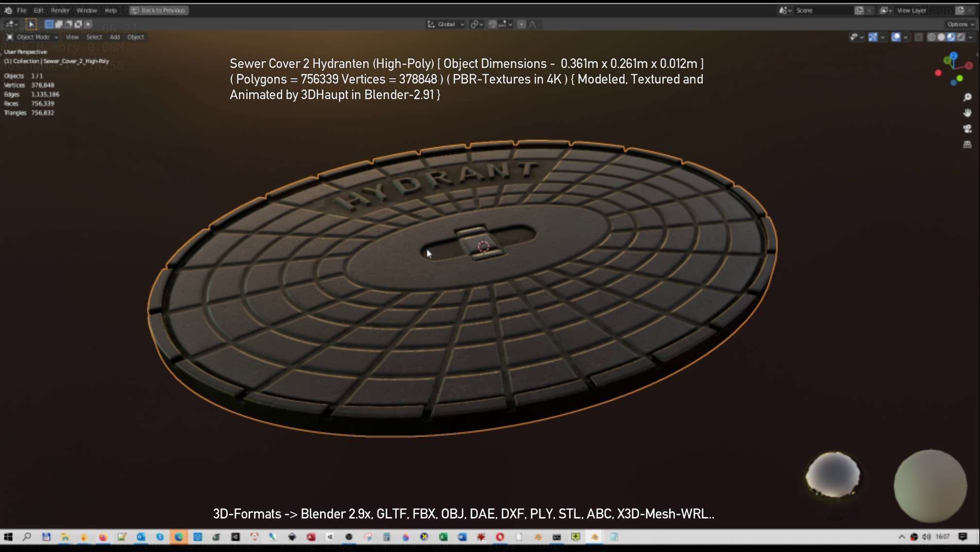
Task: Click the green Y axis gizmo handle
Action: pyautogui.click(x=947, y=61)
